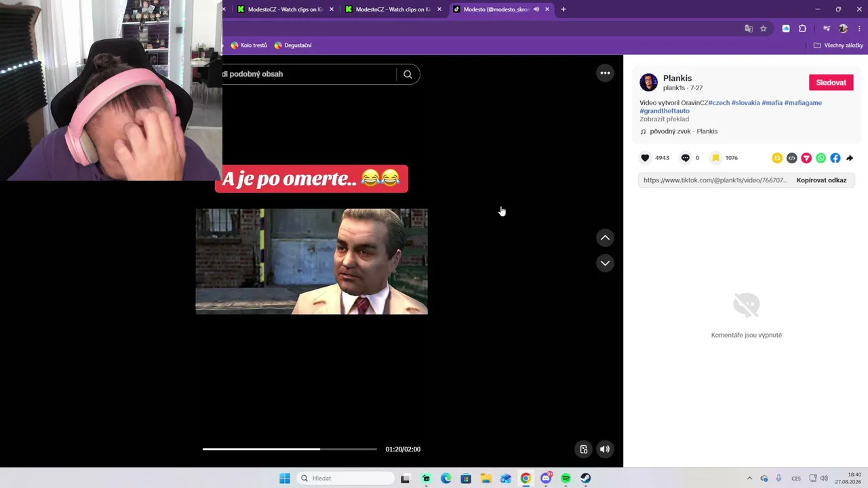
Task: Open the Degustační bookmark
Action: 293,45
